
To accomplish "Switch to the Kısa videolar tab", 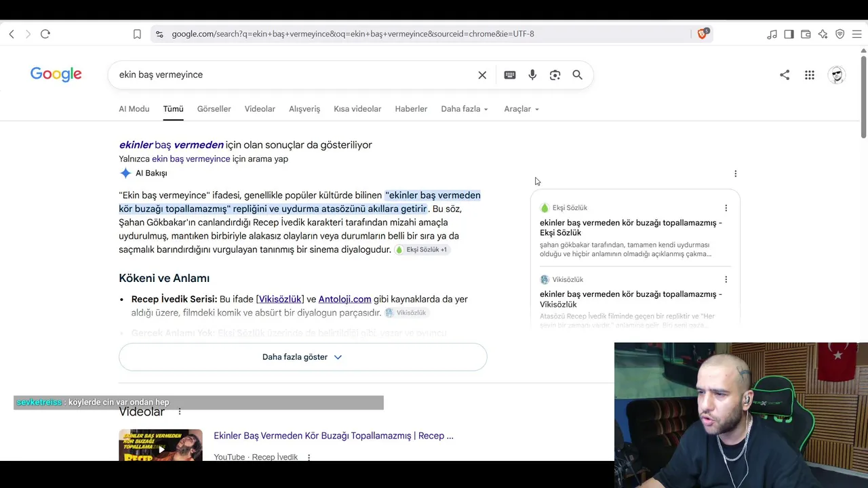I will 357,109.
